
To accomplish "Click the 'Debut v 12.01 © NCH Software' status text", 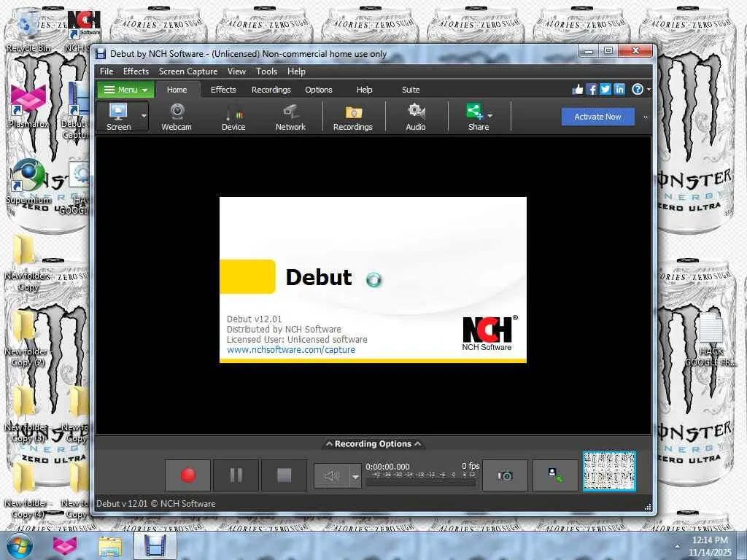I will (156, 503).
